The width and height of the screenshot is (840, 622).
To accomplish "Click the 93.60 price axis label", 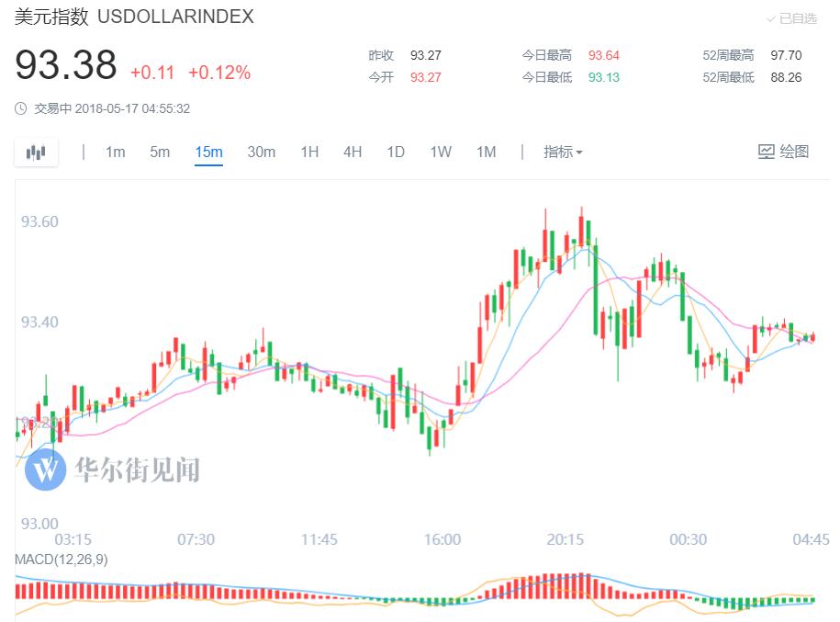I will (39, 221).
